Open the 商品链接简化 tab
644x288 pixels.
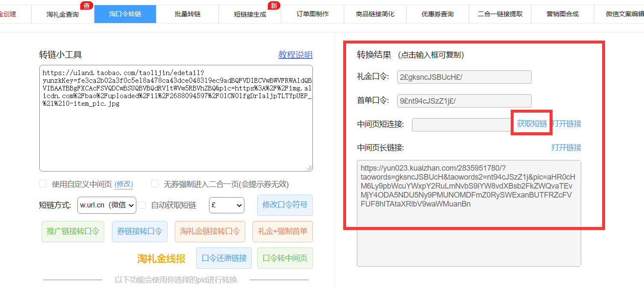tap(375, 14)
